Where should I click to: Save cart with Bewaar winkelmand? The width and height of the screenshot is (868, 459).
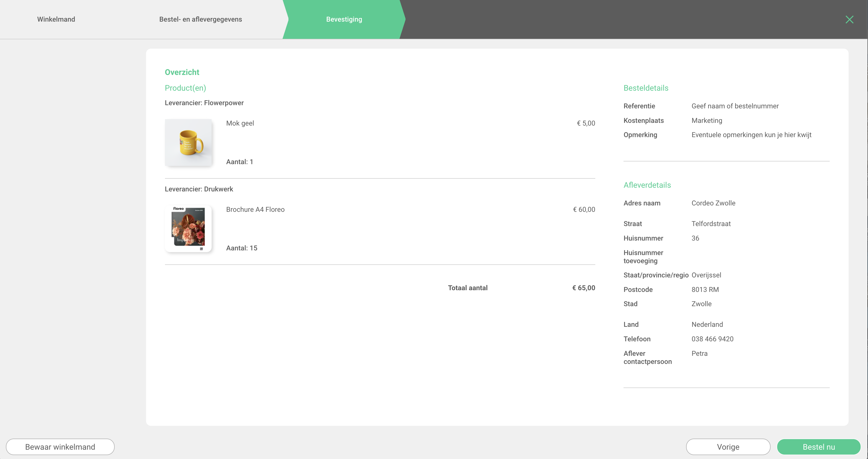click(60, 447)
